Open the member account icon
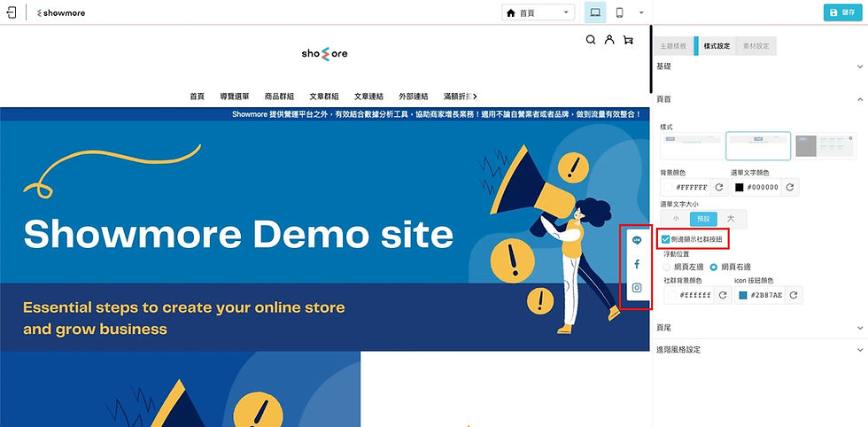 pyautogui.click(x=609, y=40)
